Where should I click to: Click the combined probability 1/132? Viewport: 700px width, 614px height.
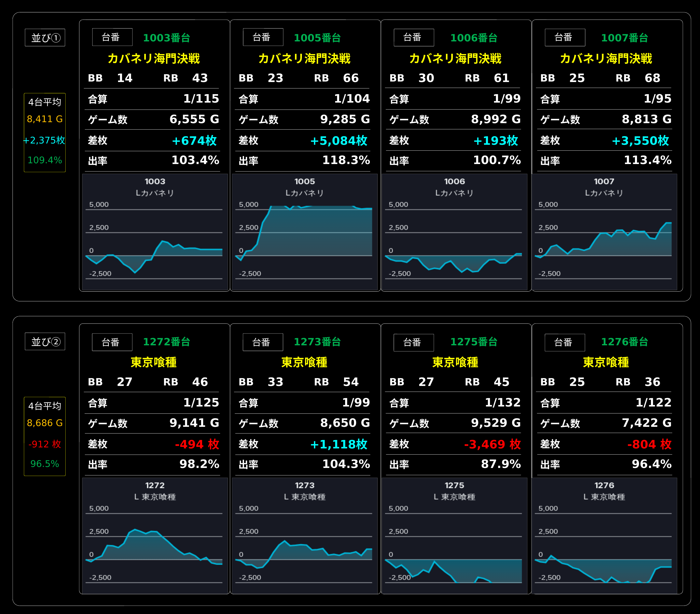coord(502,402)
